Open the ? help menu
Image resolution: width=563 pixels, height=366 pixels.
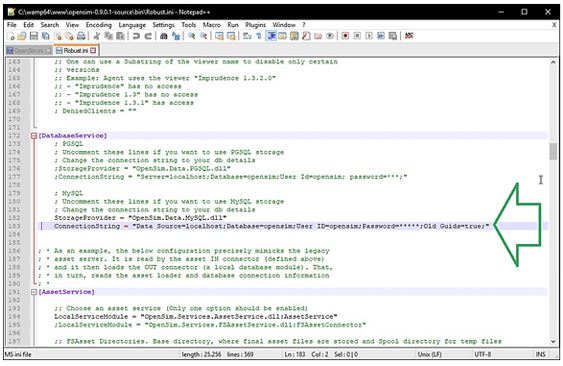pyautogui.click(x=304, y=25)
